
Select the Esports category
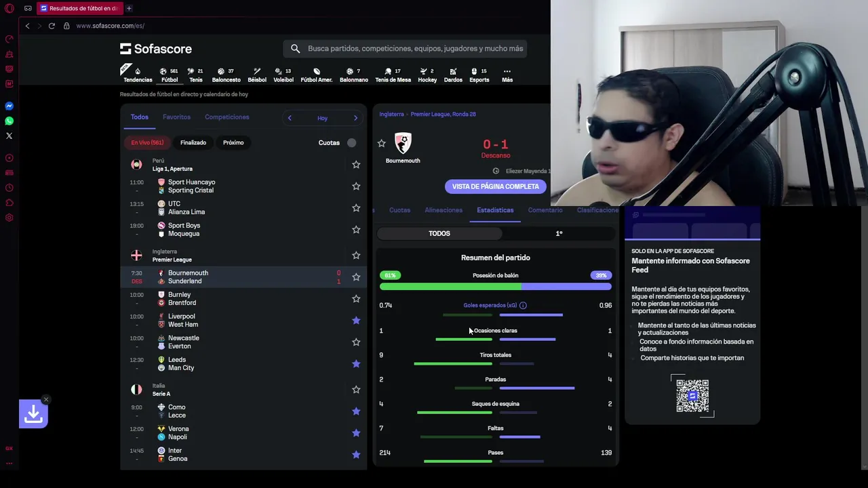(x=479, y=75)
